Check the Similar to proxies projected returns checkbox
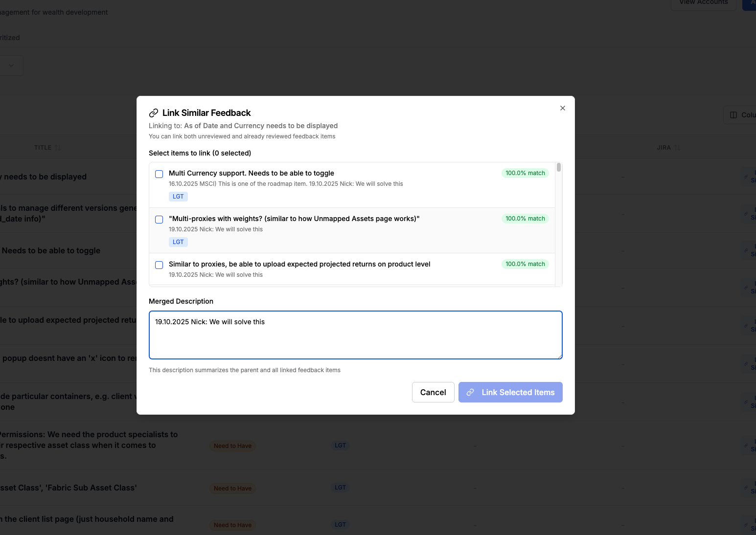This screenshot has height=535, width=756. pyautogui.click(x=159, y=265)
